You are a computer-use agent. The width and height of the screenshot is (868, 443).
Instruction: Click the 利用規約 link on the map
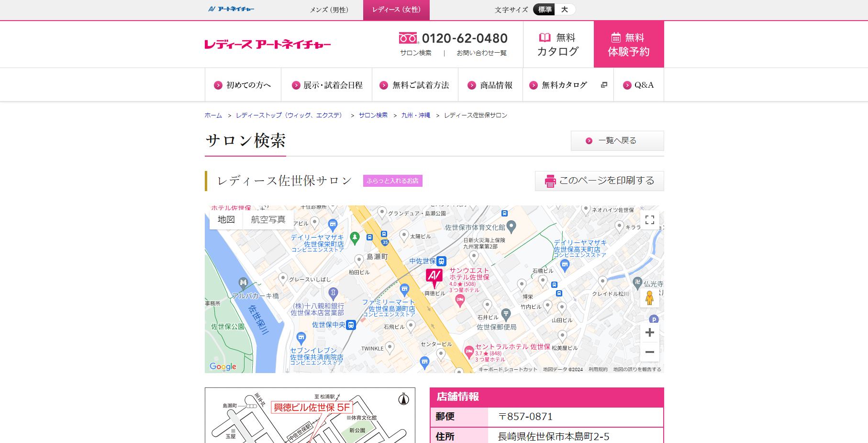click(598, 369)
